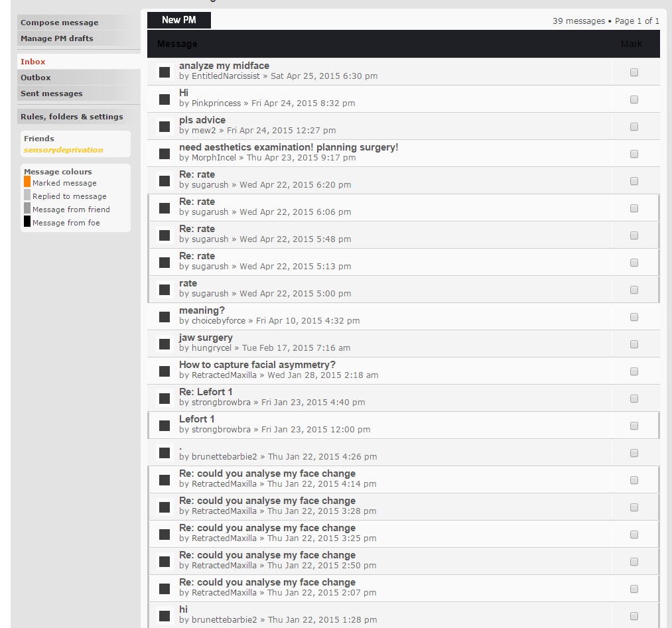Open the 'pls advice' message from mew2
Viewport: 672px width, 628px height.
pos(202,120)
